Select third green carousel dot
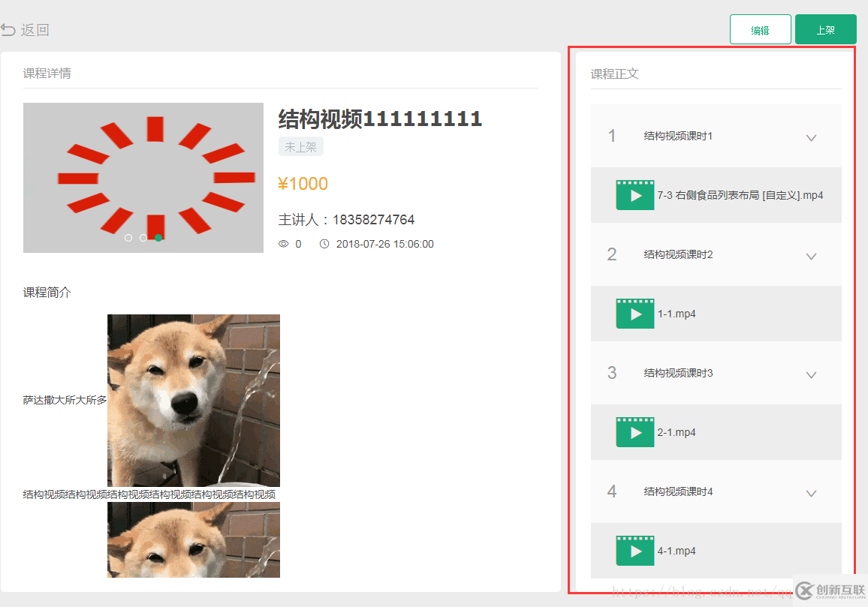This screenshot has width=868, height=607. [x=158, y=238]
